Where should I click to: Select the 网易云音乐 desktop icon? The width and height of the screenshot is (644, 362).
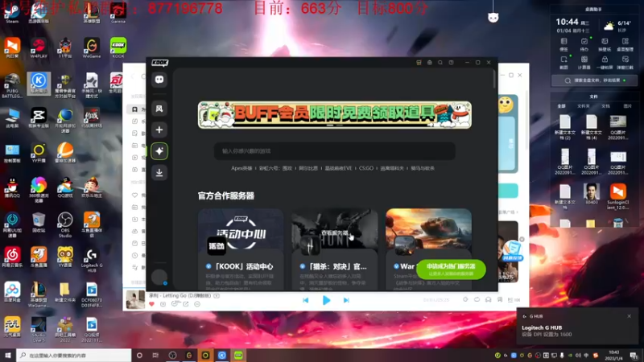pos(12,257)
